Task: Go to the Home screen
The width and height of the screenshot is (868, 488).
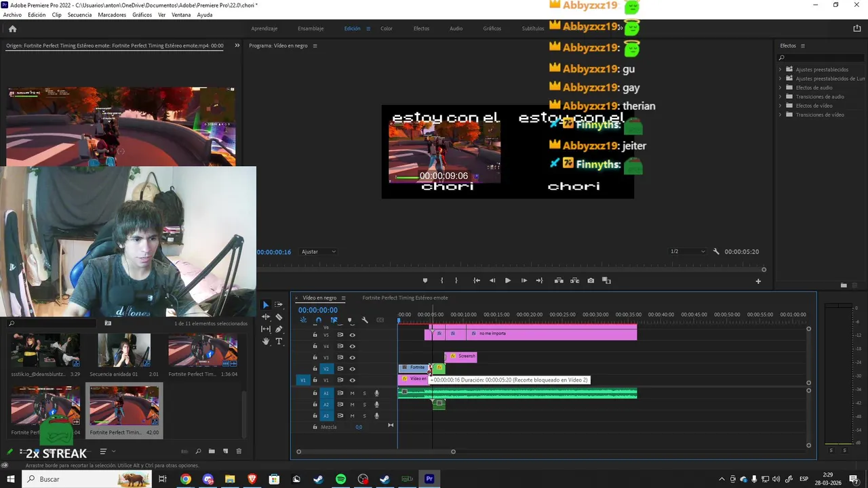Action: 12,28
